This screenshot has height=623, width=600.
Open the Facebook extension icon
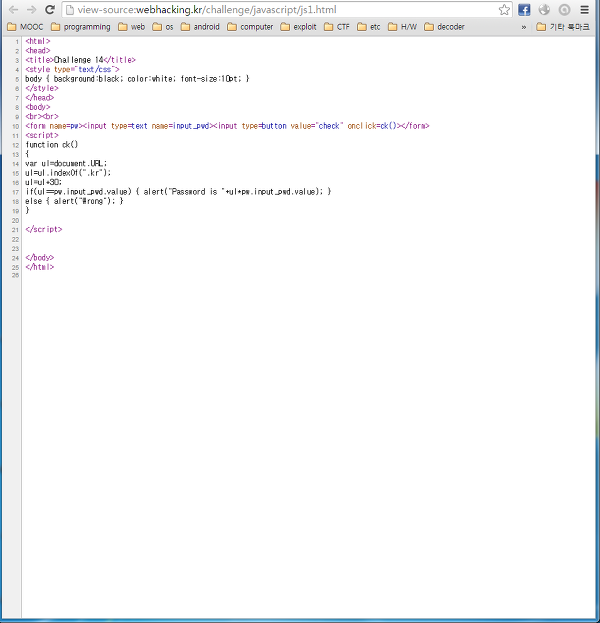(524, 10)
